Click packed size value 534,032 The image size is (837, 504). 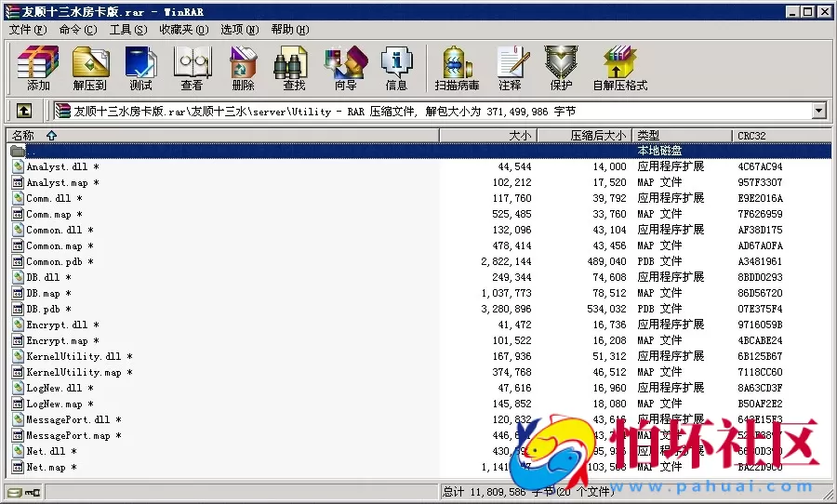click(x=607, y=309)
